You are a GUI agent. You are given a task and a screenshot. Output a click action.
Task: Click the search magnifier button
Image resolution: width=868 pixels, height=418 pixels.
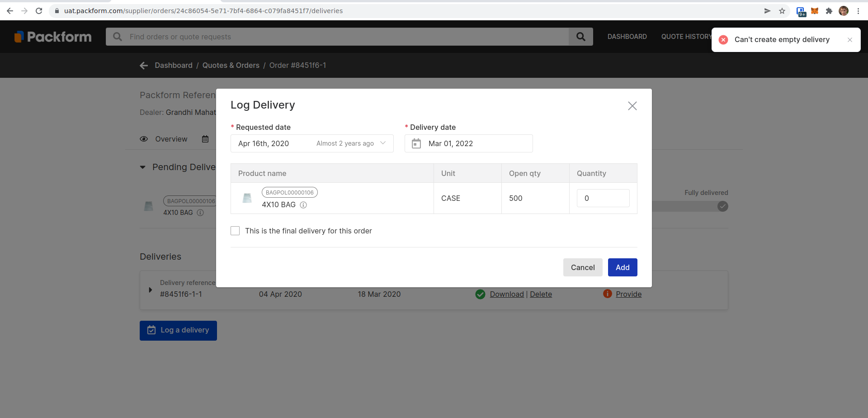(580, 37)
